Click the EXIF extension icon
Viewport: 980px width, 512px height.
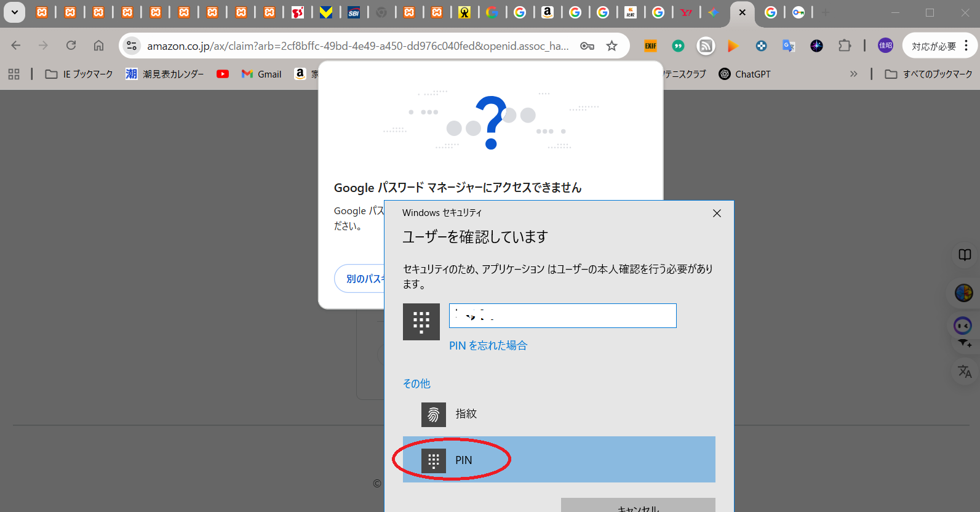[650, 46]
